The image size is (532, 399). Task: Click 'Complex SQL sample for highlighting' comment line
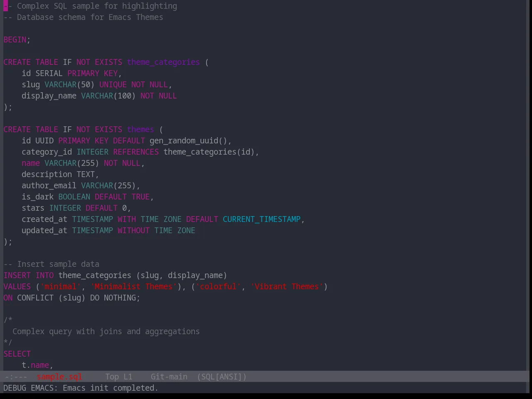[x=90, y=6]
